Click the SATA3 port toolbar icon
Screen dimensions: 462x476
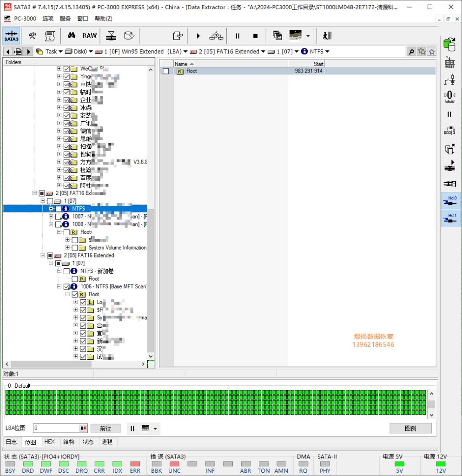coord(12,36)
